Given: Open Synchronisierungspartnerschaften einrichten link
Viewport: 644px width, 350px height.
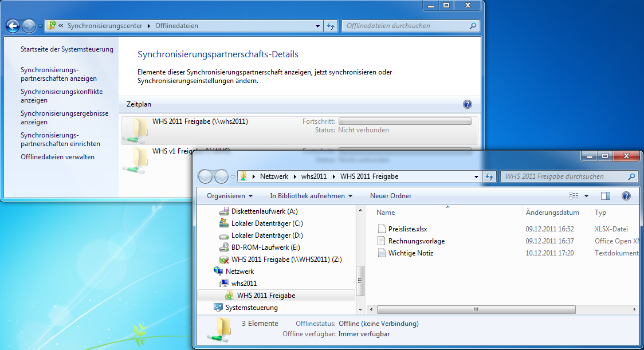Looking at the screenshot, I should (60, 139).
